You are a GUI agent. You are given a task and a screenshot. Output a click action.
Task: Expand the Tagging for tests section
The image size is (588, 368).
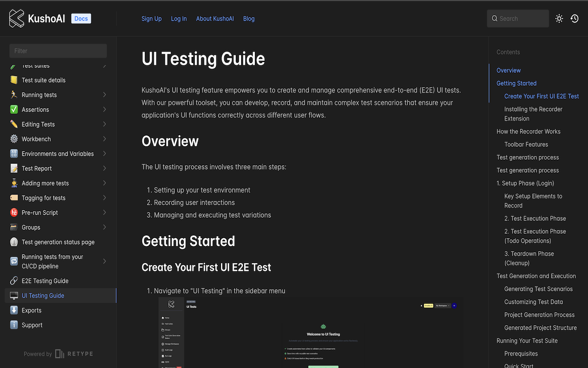(104, 197)
